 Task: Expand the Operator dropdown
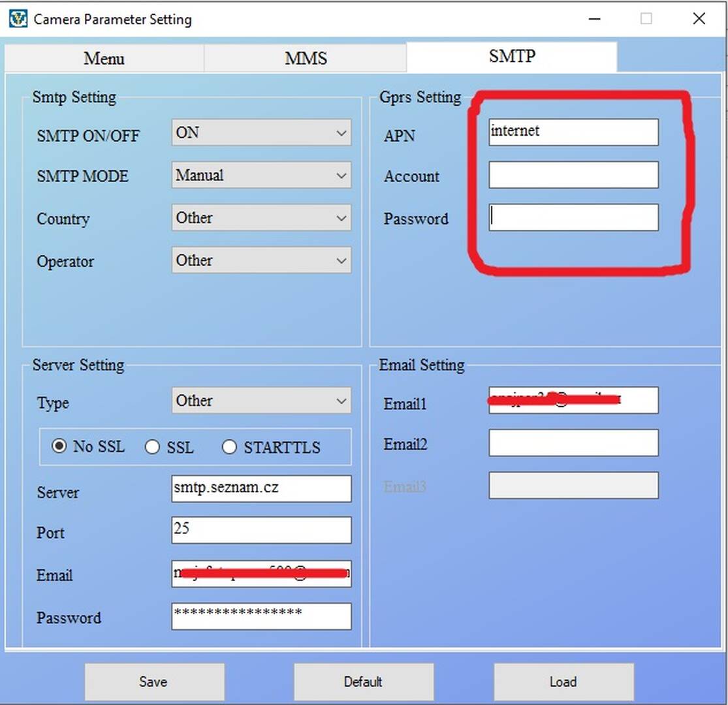pyautogui.click(x=261, y=260)
